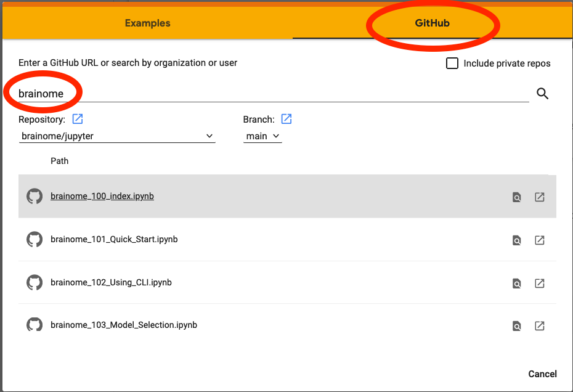Preview brainome_101_Quick_Start.ipynb with the file-search icon
This screenshot has width=573, height=392.
click(x=517, y=240)
